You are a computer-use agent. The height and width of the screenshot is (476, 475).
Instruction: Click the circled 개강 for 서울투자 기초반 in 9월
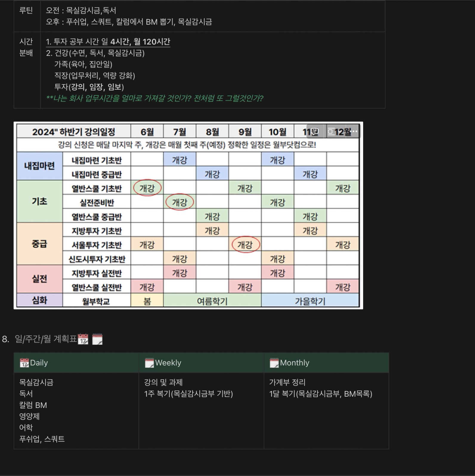246,245
